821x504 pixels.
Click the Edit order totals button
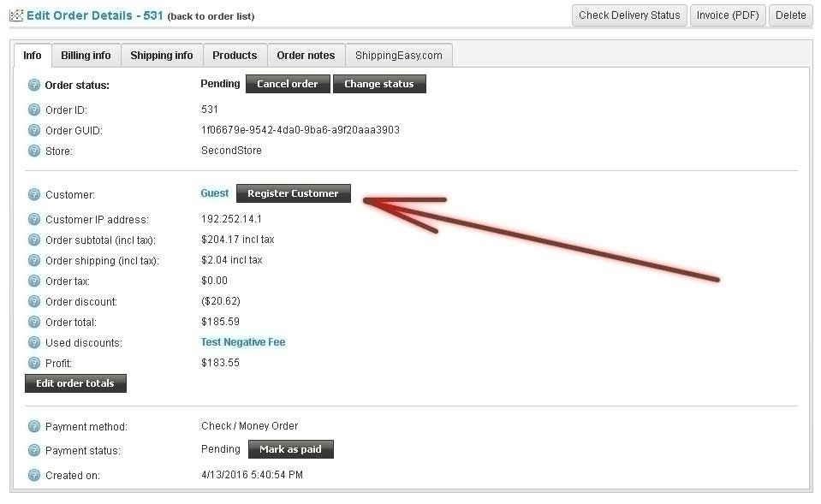[x=75, y=383]
